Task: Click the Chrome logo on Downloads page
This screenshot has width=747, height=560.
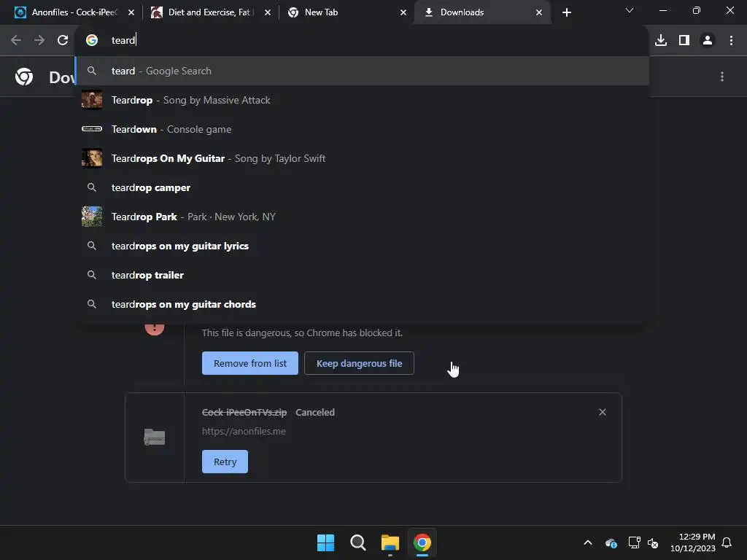Action: [x=24, y=77]
